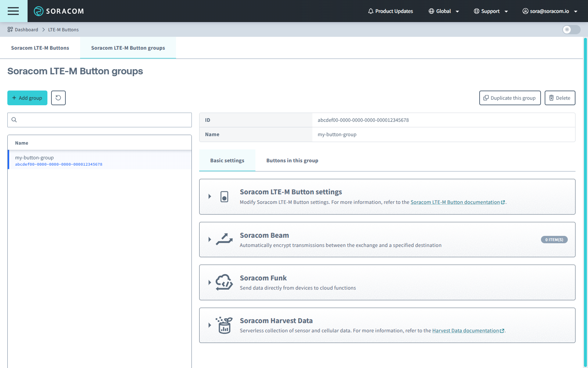Click the Soracom Funk cloud icon
588x368 pixels.
[224, 282]
